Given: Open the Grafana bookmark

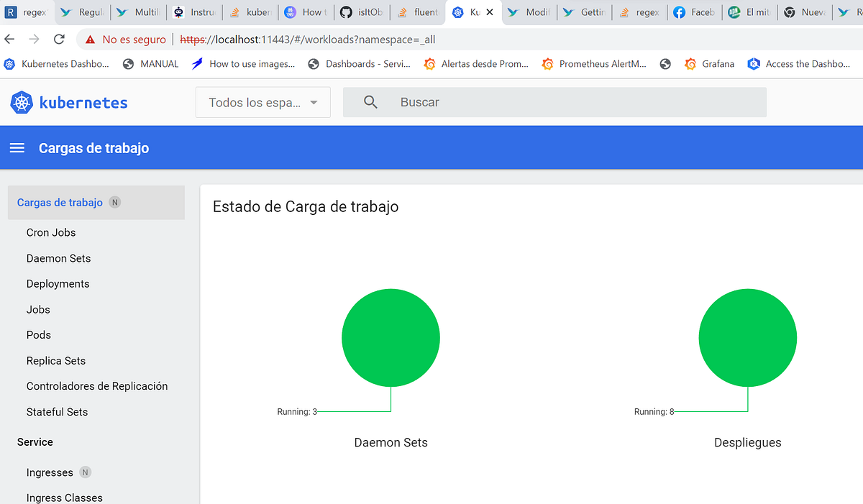Looking at the screenshot, I should (x=709, y=64).
